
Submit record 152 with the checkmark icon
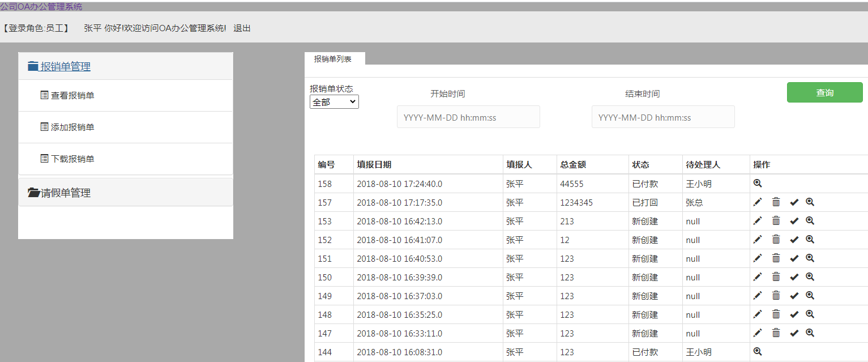click(794, 240)
